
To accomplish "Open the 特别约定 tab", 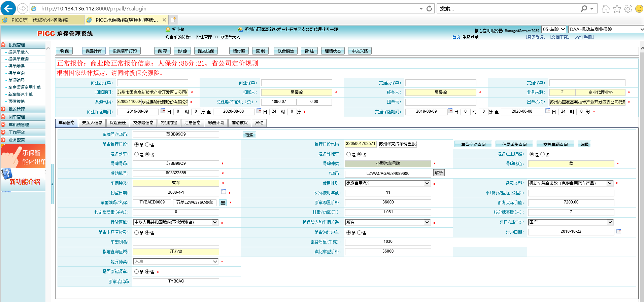I will point(169,123).
